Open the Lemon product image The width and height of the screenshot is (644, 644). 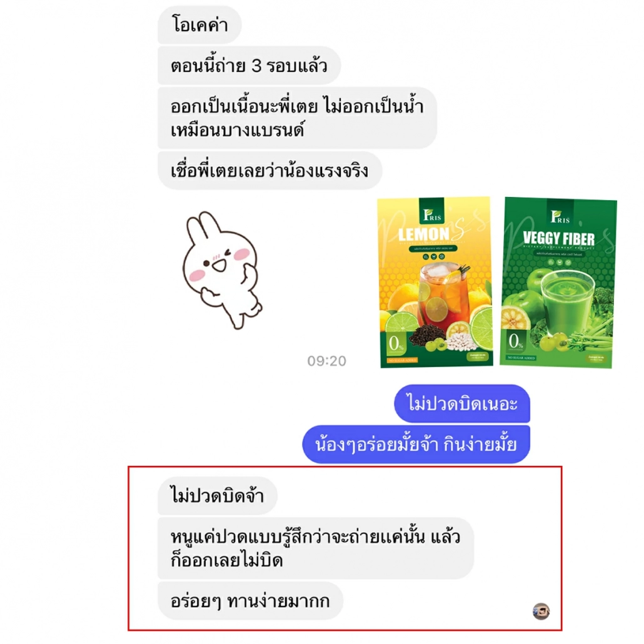[435, 282]
